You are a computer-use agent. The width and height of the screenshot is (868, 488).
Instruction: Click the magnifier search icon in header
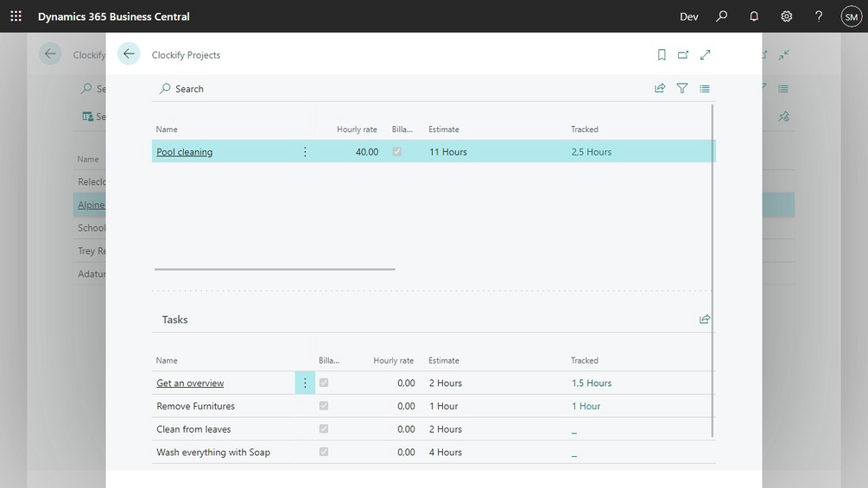721,16
